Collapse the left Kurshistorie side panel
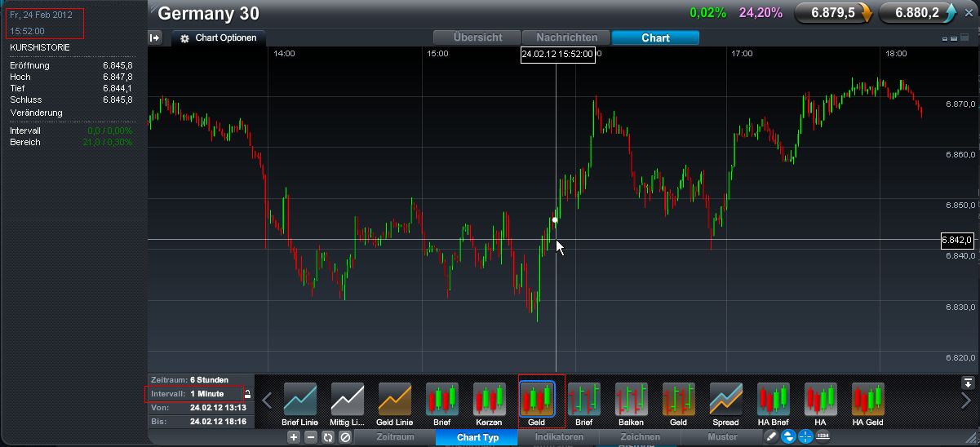This screenshot has height=447, width=980. (x=156, y=38)
